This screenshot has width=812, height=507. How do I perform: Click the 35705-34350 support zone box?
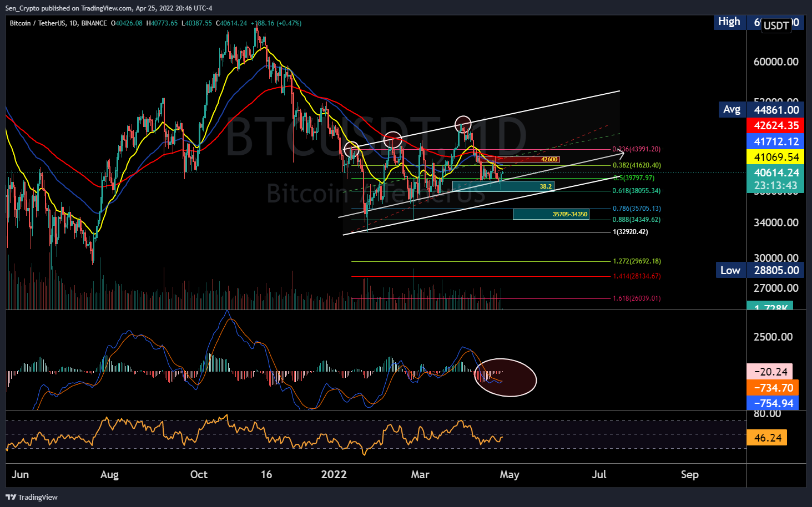click(x=551, y=214)
